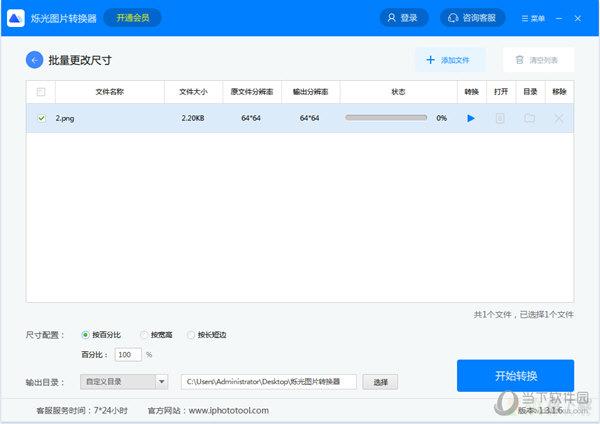600x424 pixels.
Task: Click the 状态 column header
Action: (x=398, y=92)
